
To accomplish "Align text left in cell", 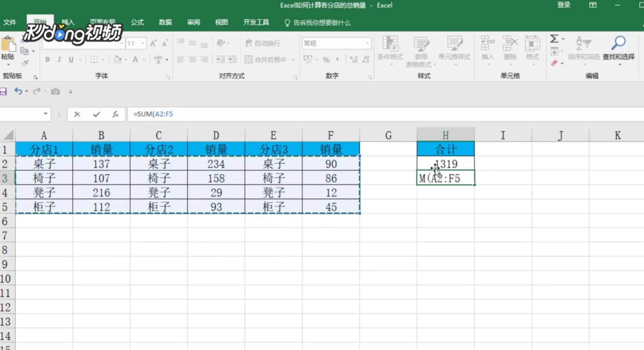I will tap(181, 60).
